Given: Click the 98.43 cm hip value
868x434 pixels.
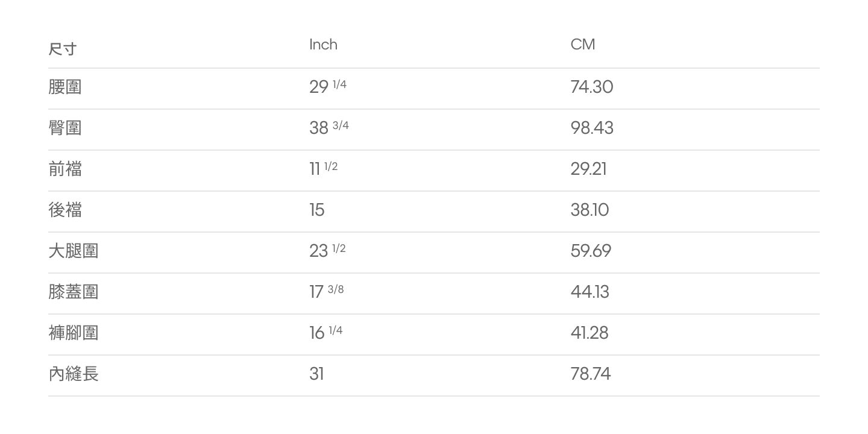Looking at the screenshot, I should tap(592, 128).
